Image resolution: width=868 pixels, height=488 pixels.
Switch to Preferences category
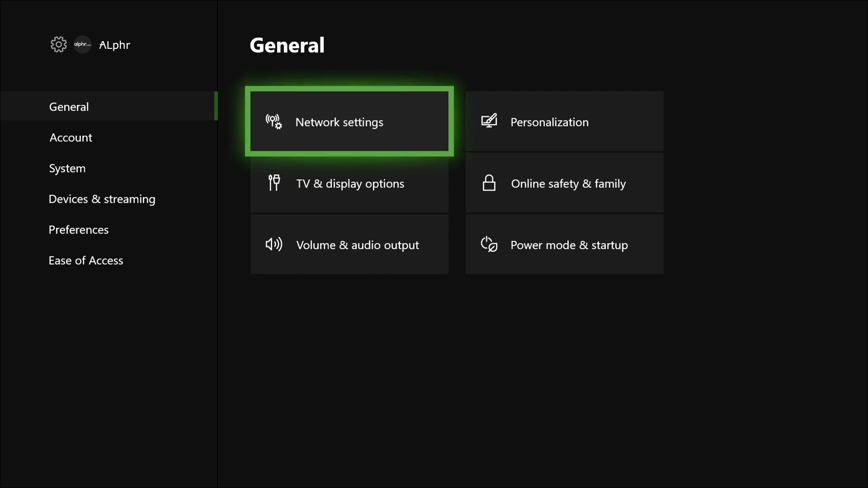pos(78,230)
